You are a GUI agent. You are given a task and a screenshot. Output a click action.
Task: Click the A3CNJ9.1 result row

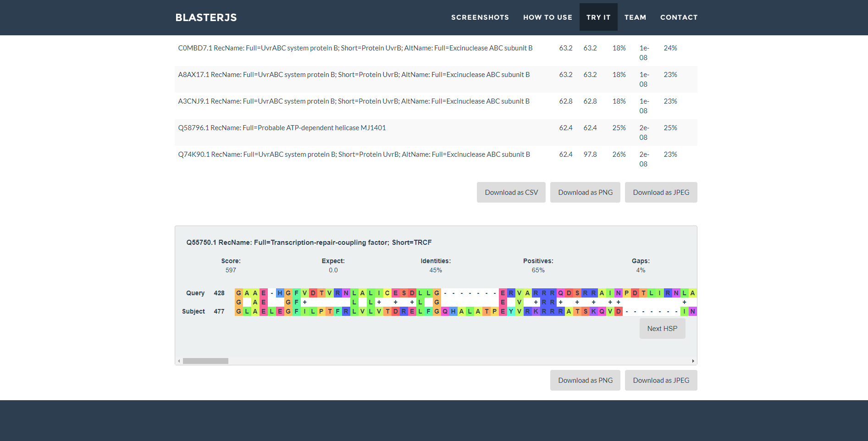[354, 101]
